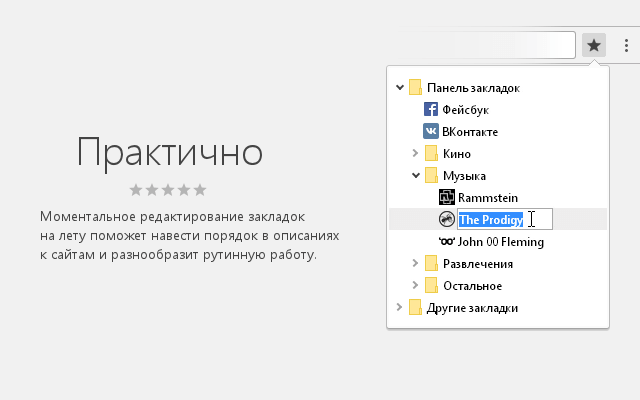Open the Rammstein bookmark

488,198
